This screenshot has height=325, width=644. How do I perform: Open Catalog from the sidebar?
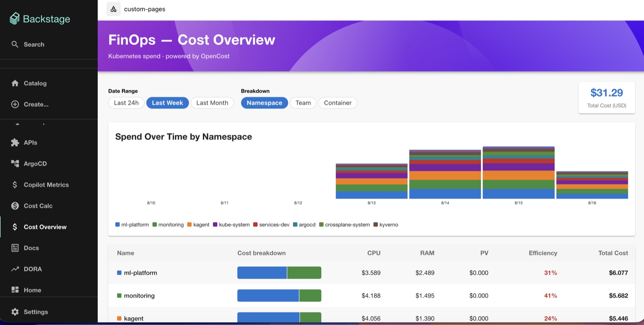(x=49, y=83)
